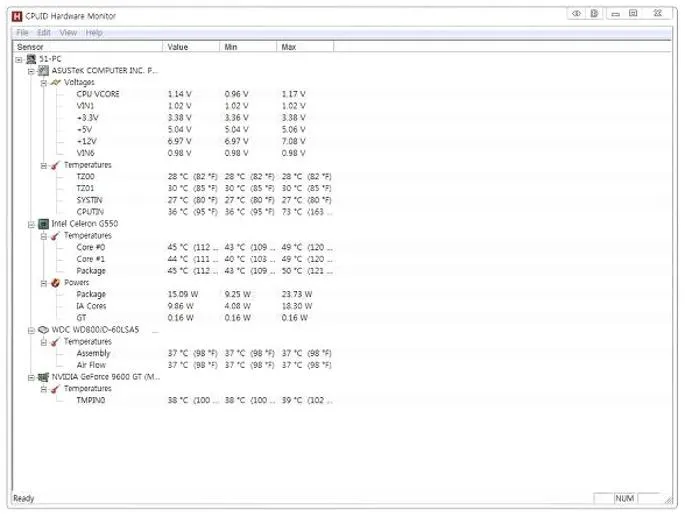Click the Voltages lightning icon
This screenshot has height=517, width=685.
55,83
